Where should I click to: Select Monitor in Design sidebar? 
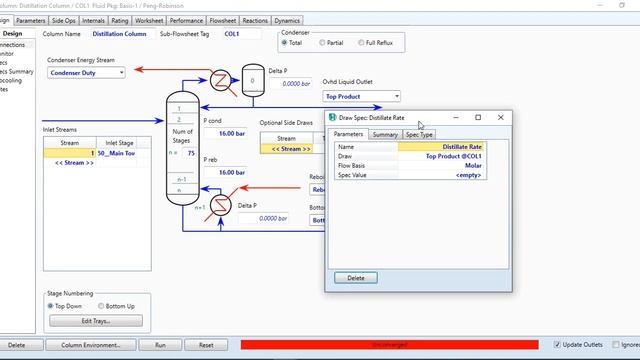pyautogui.click(x=7, y=54)
